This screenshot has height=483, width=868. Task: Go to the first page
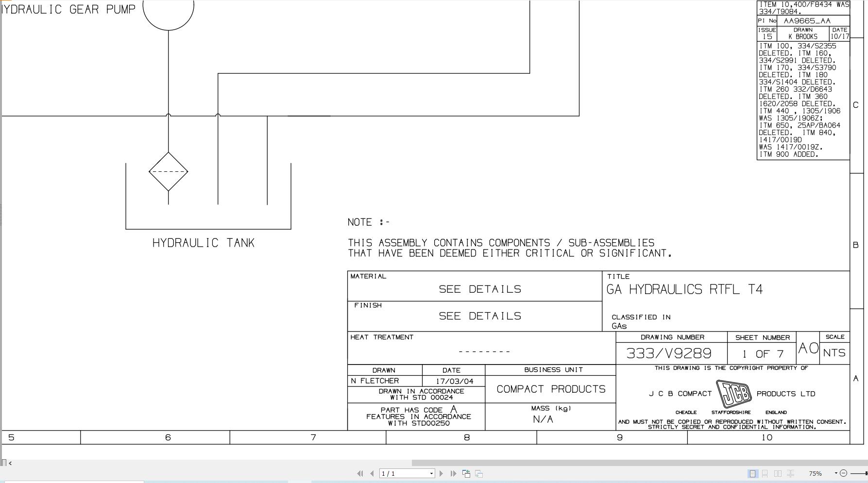pyautogui.click(x=360, y=473)
